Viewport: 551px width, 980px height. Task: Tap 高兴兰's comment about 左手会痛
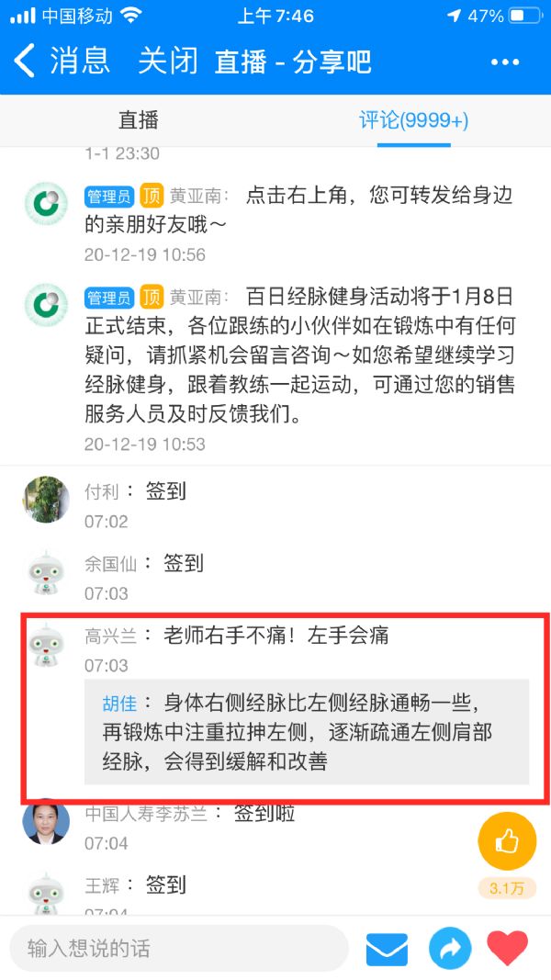tap(275, 635)
